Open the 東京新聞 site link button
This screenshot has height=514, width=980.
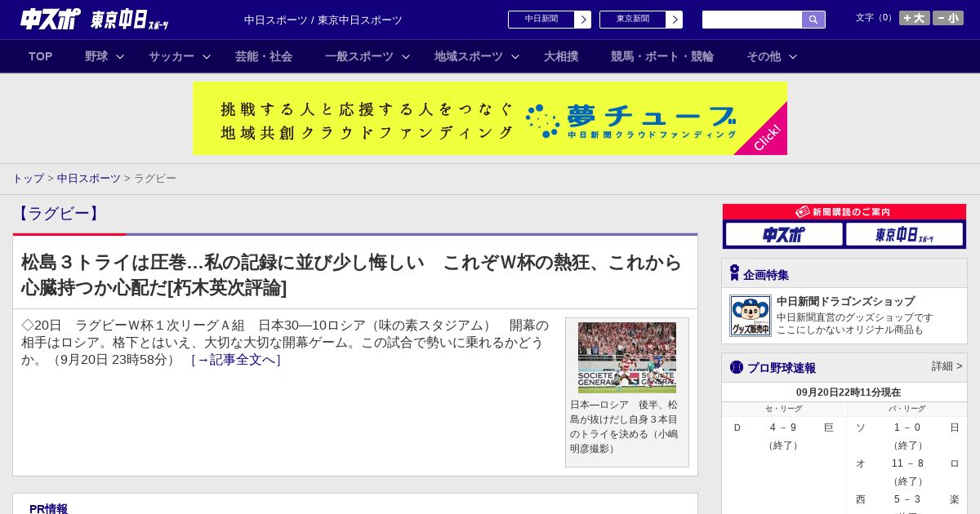(x=633, y=20)
